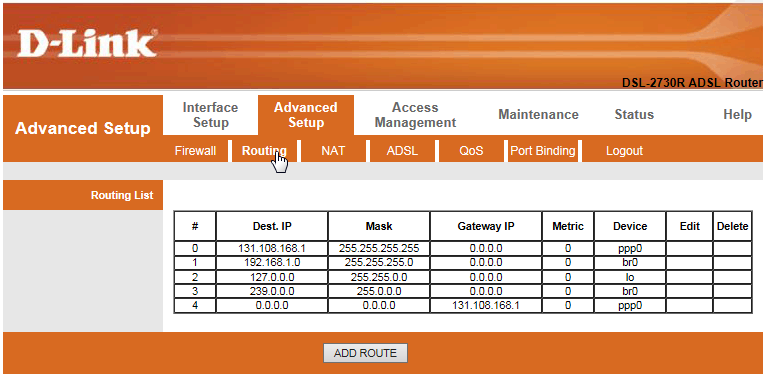Click the Dest. IP column header
Screen dimensions: 767x379
coord(272,226)
